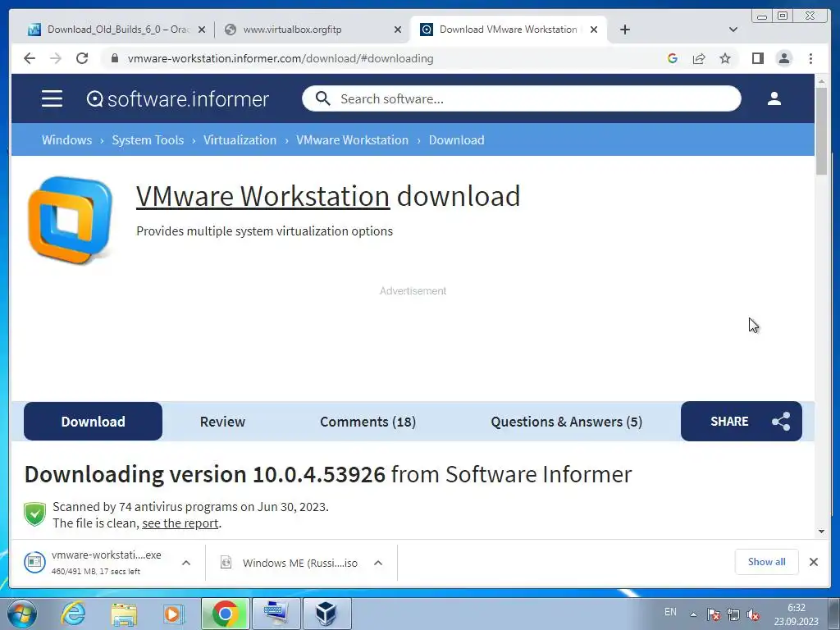Open the VMware Workstation title link
This screenshot has width=840, height=630.
(262, 196)
